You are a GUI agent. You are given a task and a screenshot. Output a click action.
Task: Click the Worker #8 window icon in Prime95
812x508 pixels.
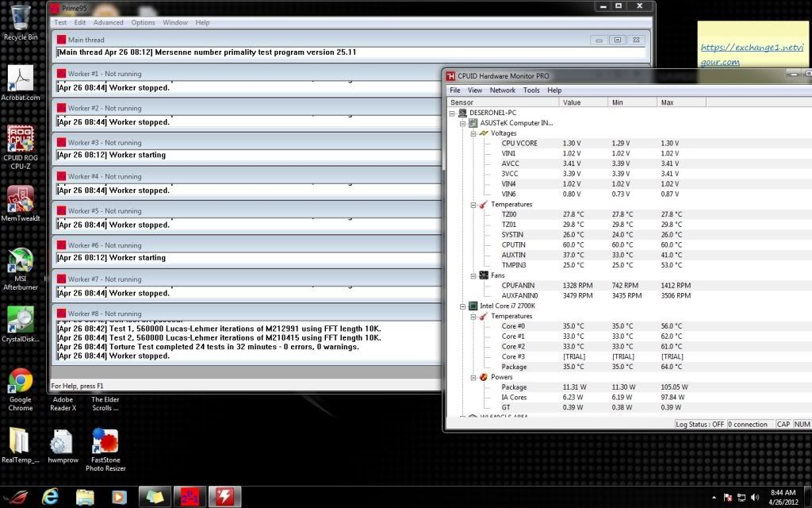62,313
